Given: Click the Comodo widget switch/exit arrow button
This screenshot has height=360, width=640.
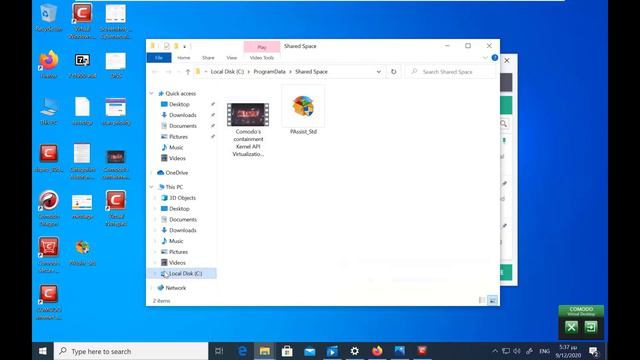Looking at the screenshot, I should 591,327.
